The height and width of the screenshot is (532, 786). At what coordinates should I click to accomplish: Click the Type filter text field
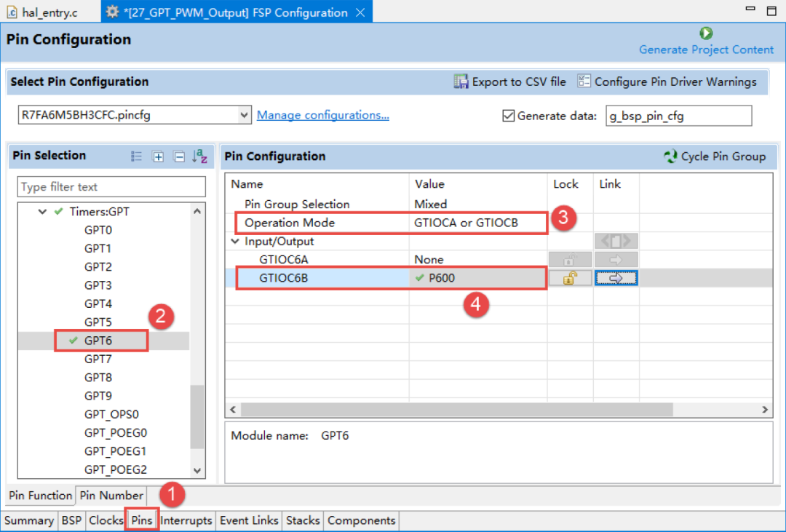111,187
